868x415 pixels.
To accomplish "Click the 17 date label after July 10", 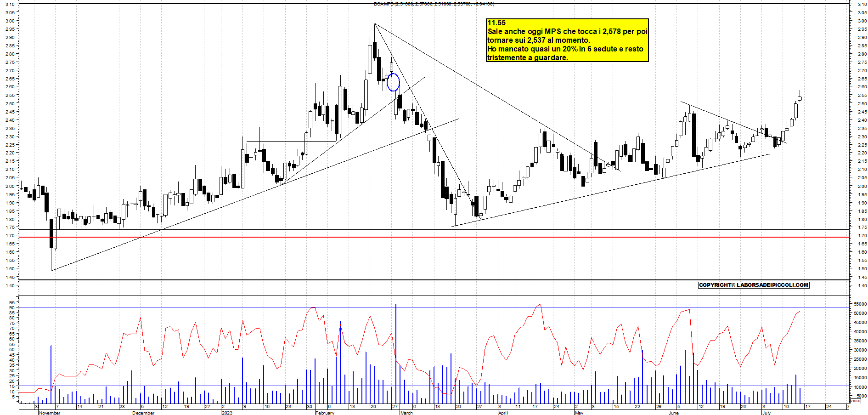I will click(807, 407).
